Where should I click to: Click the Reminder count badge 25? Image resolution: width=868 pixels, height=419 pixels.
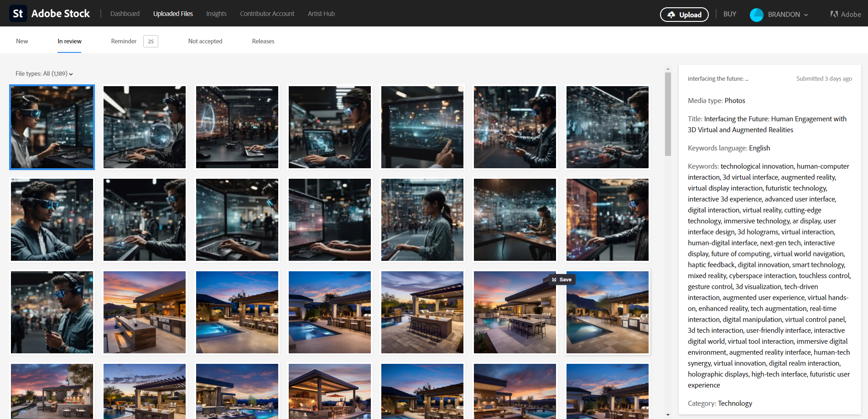coord(151,41)
